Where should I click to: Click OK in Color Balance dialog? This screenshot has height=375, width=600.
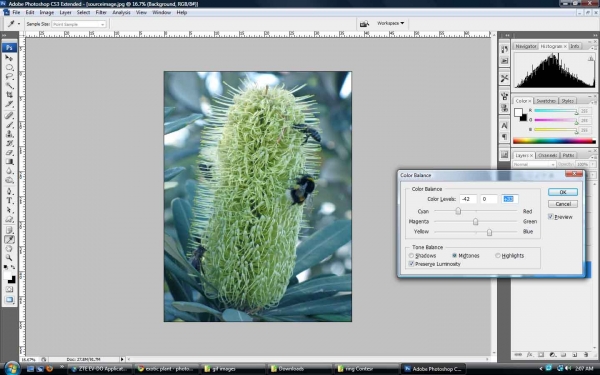[x=562, y=192]
